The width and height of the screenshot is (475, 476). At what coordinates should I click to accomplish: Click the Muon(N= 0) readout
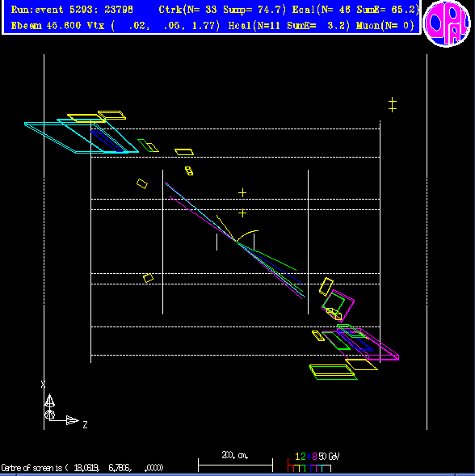385,26
